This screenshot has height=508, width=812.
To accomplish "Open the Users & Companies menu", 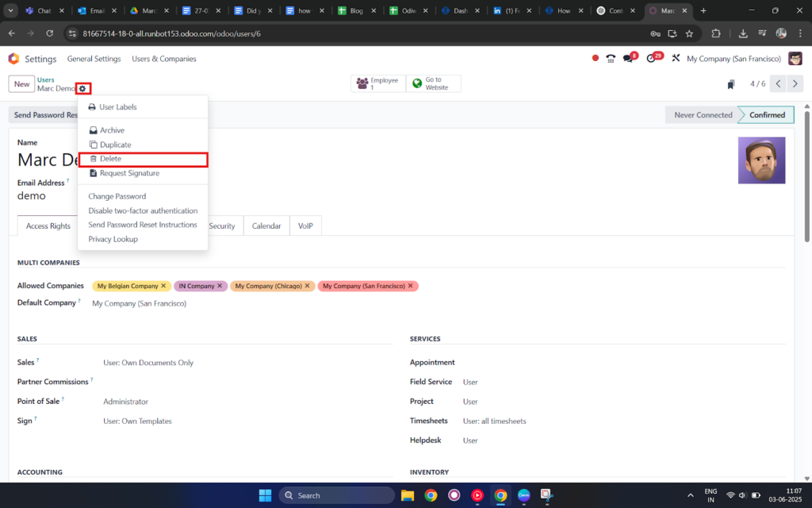I will pyautogui.click(x=163, y=59).
